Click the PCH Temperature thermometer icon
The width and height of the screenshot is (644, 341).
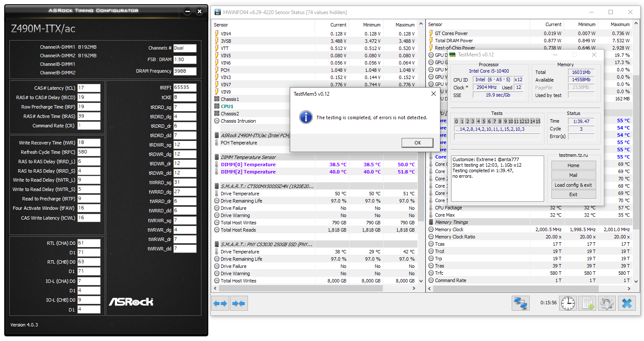point(217,143)
